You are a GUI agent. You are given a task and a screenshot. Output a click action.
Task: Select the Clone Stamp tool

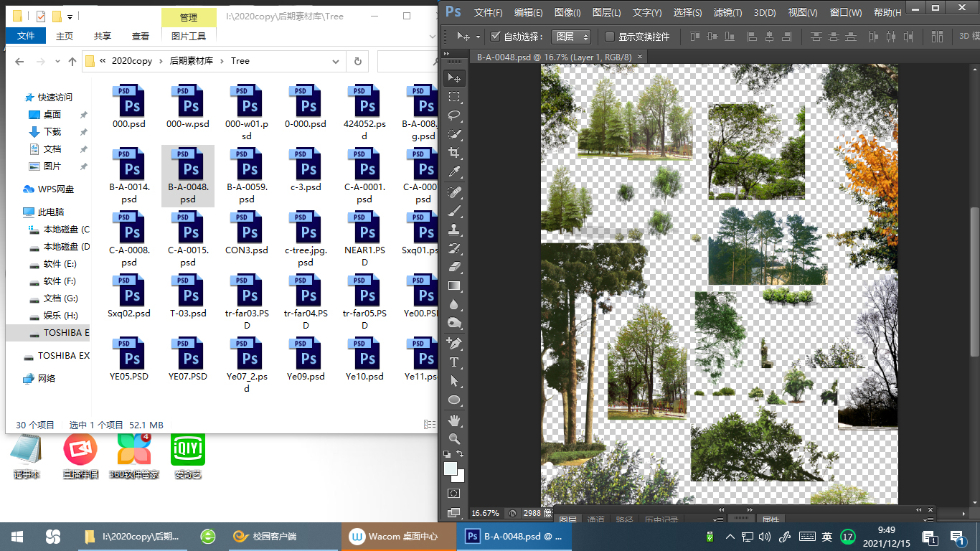pos(454,230)
